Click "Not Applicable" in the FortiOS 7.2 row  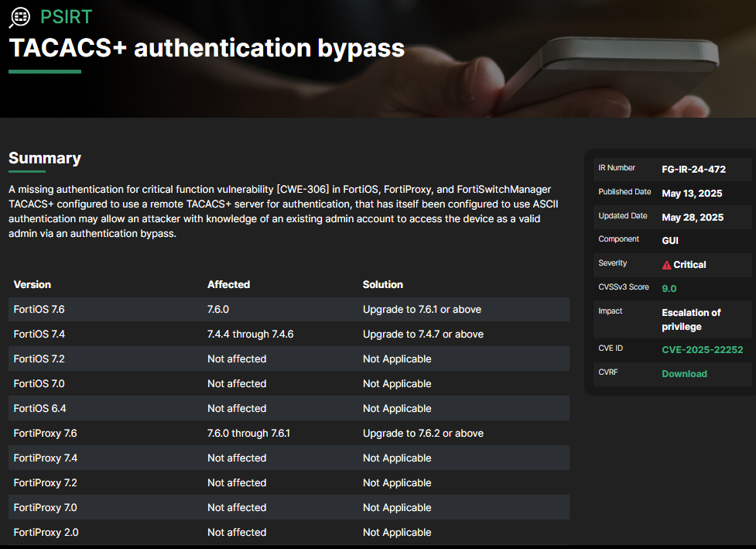click(x=397, y=359)
